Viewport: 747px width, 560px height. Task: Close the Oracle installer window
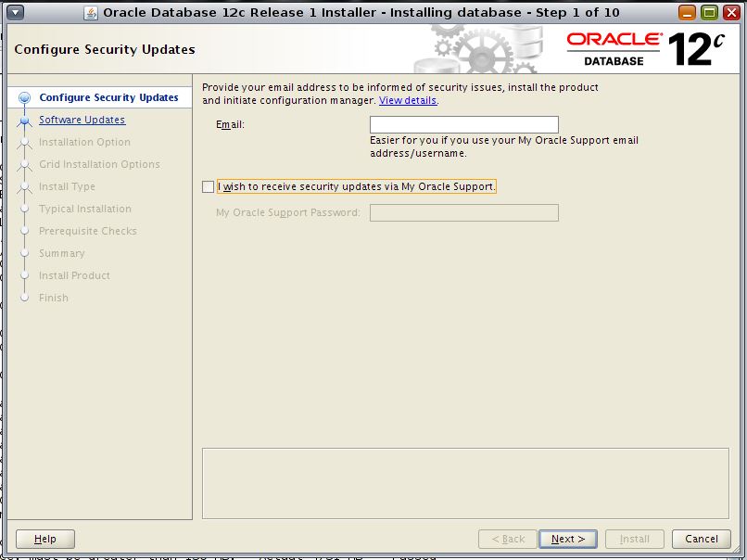pos(732,12)
